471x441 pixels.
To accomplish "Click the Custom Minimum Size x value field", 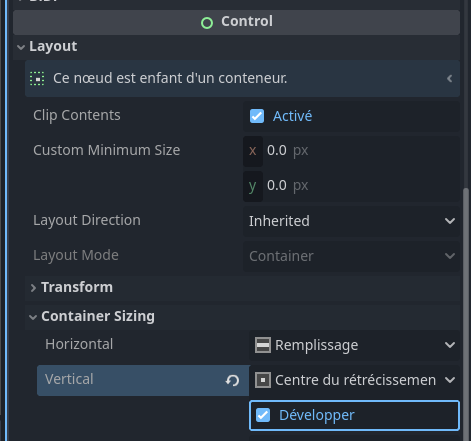I will click(361, 151).
